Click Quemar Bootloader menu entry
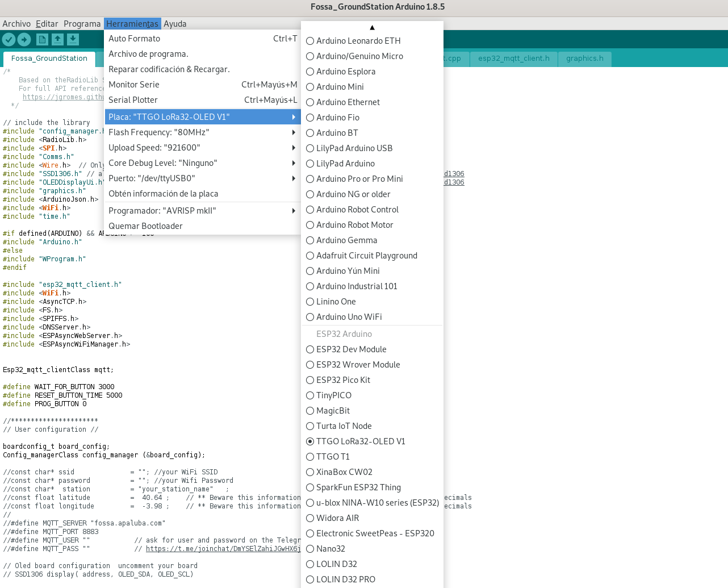 pyautogui.click(x=202, y=226)
